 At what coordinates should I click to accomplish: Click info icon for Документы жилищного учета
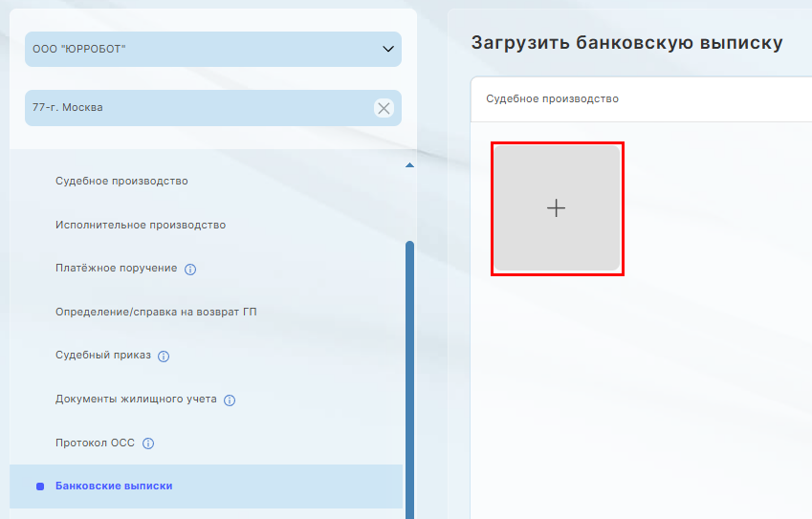(230, 400)
